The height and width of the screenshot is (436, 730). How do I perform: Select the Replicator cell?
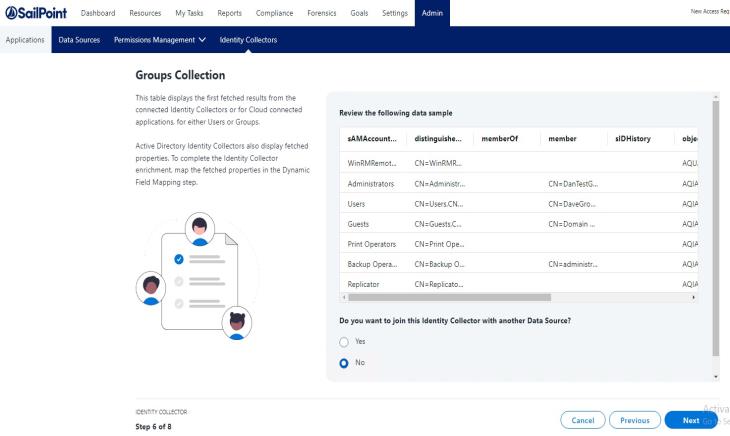[x=363, y=284]
